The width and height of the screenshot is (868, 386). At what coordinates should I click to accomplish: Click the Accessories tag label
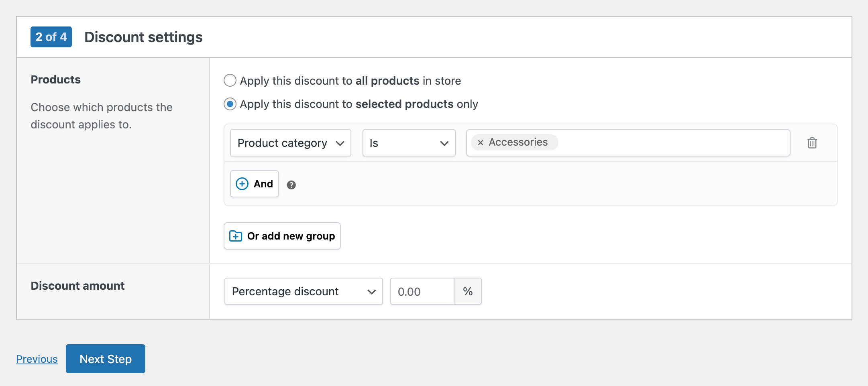(518, 142)
